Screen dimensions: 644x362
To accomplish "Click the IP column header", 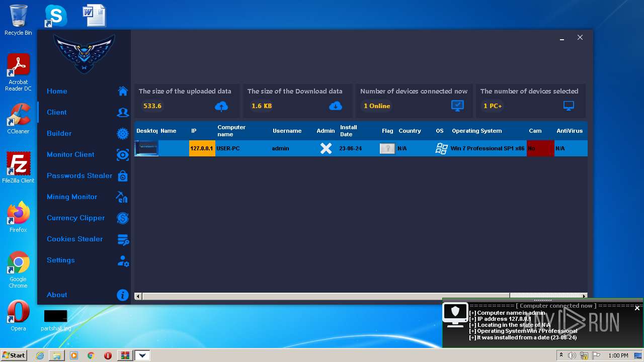I will coord(194,131).
